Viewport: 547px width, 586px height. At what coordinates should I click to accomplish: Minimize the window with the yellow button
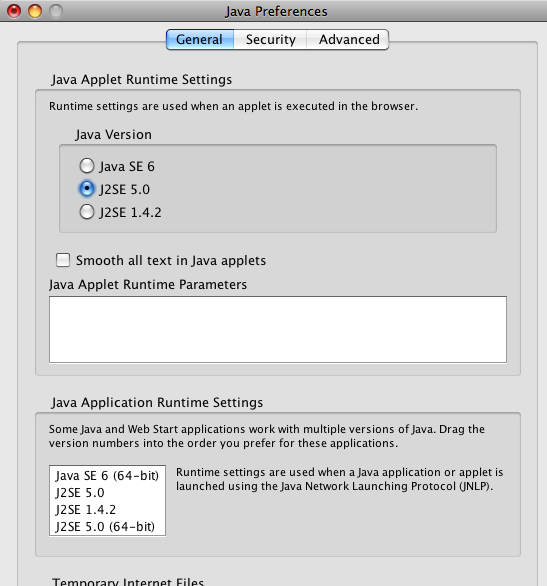[x=35, y=11]
